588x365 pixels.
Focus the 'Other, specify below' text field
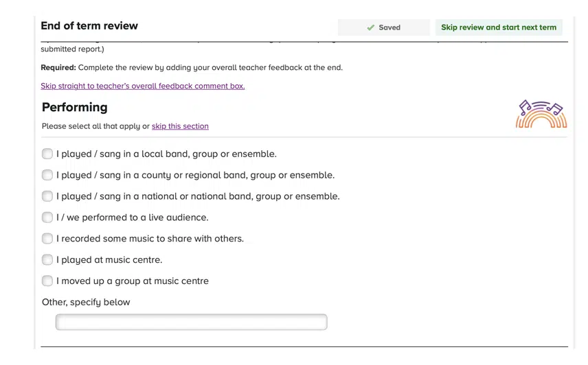(x=191, y=322)
